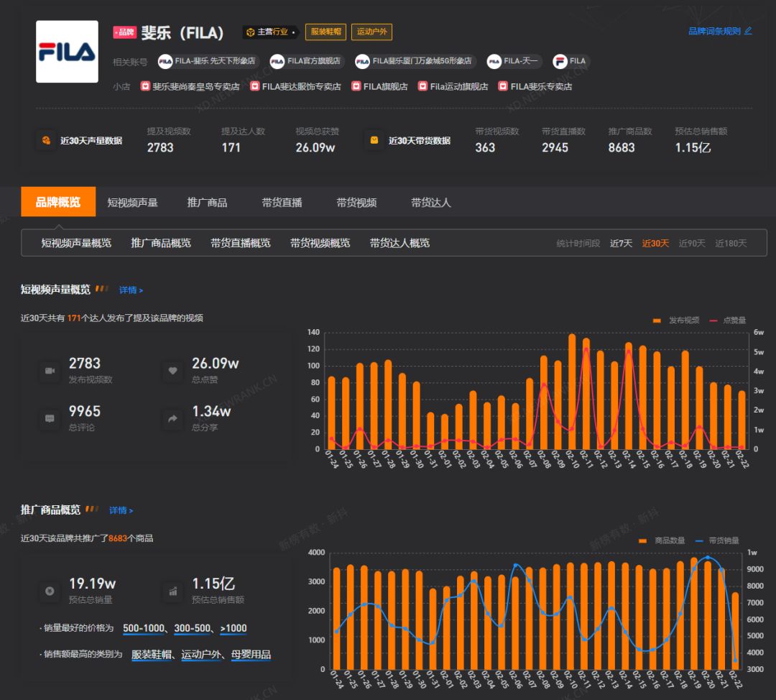Click the 500-1000 price range link

[x=143, y=628]
